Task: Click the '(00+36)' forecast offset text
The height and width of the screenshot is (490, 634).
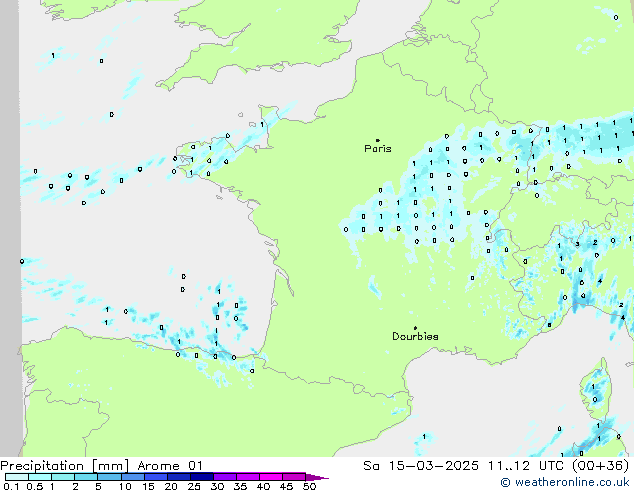Action: point(600,466)
